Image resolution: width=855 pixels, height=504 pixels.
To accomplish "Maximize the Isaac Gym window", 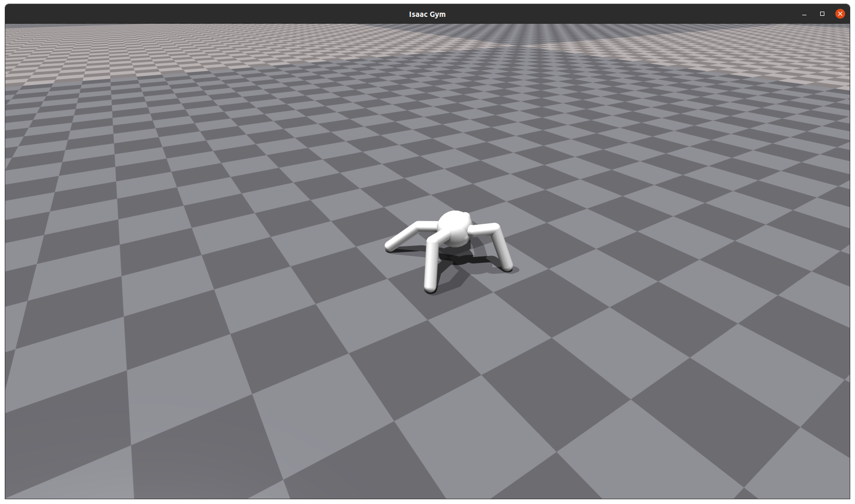I will click(822, 14).
